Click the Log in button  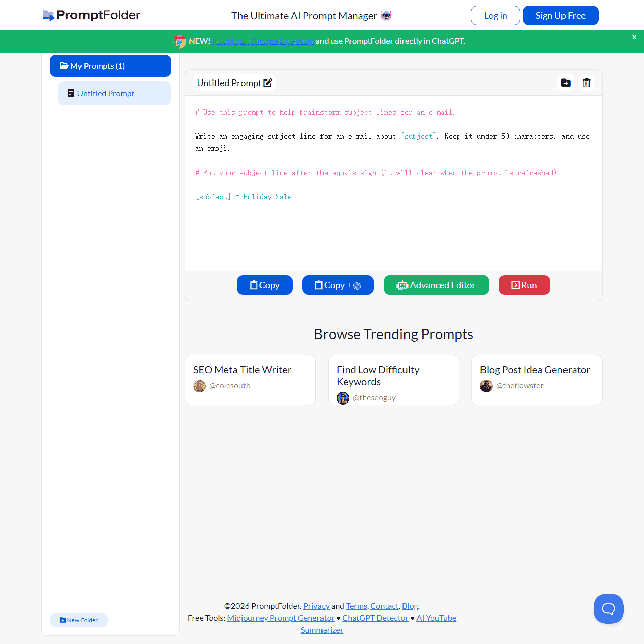pos(496,15)
